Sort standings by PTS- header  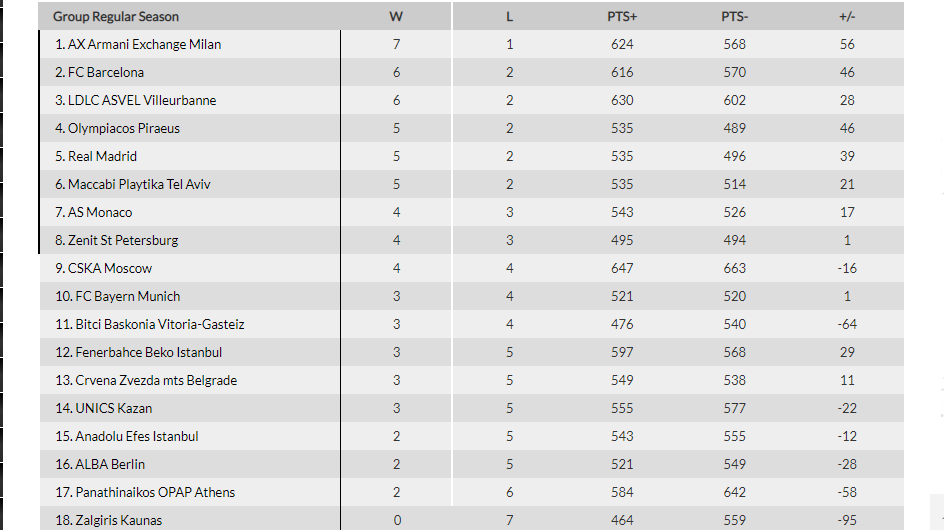[734, 16]
